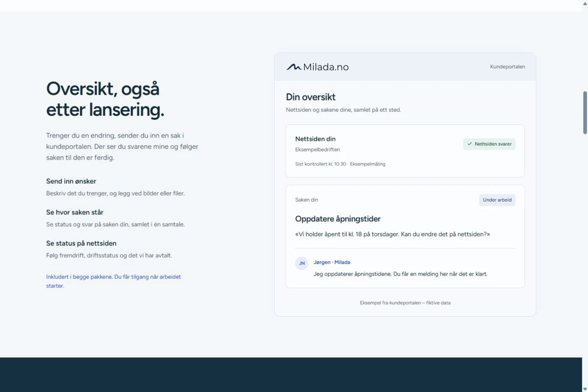Click 'Nettsiden og sakene dine, samlet på ett sted.'
This screenshot has height=392, width=588.
[x=343, y=110]
